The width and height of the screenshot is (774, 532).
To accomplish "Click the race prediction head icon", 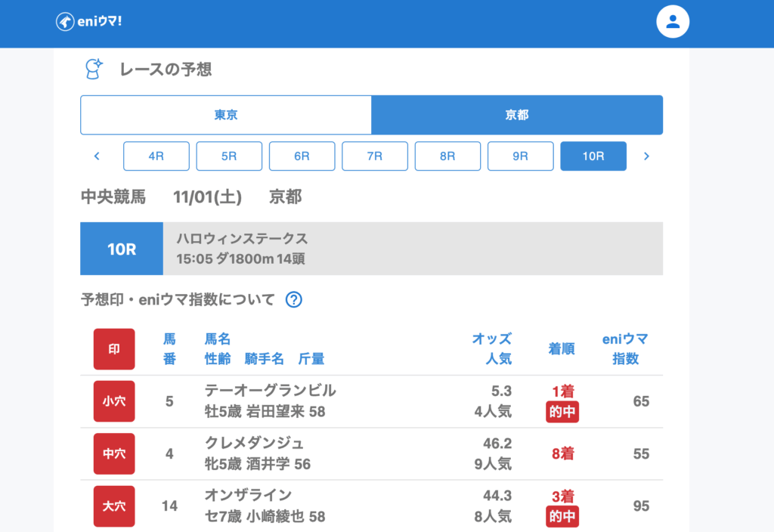I will pyautogui.click(x=93, y=70).
